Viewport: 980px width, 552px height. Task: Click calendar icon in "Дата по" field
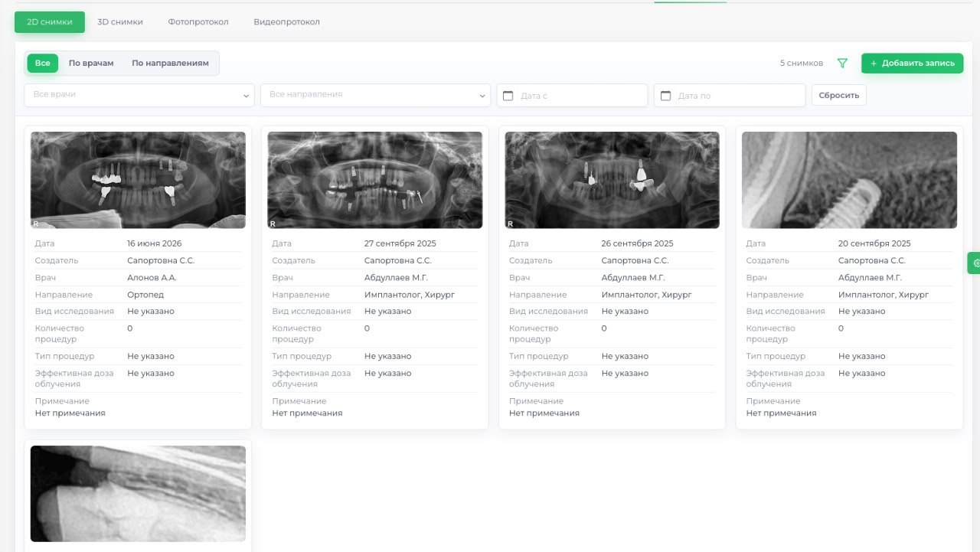(x=665, y=96)
